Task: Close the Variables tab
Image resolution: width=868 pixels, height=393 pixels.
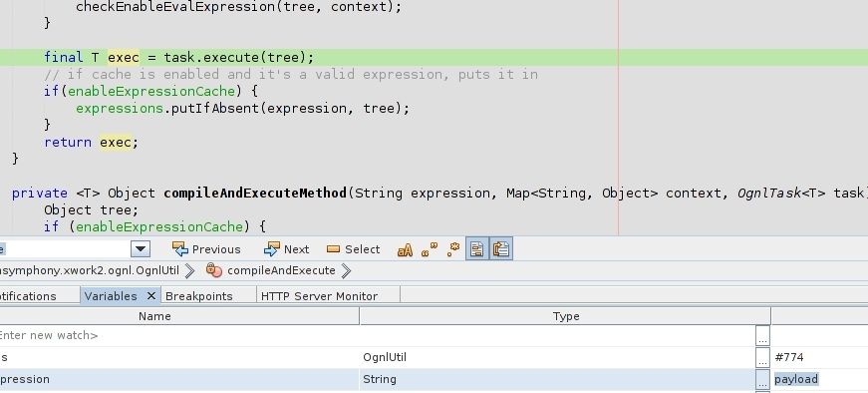Action: click(x=150, y=296)
